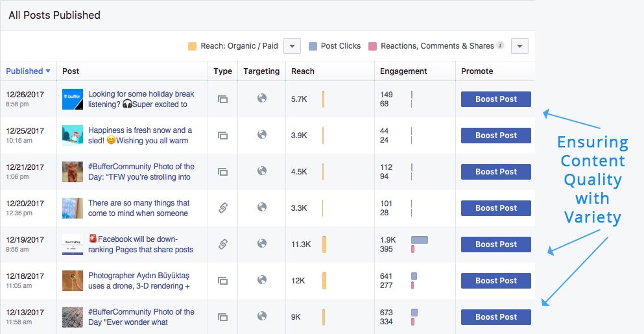Click the photo post type icon for 12/26/2017
The width and height of the screenshot is (644, 334).
[222, 99]
